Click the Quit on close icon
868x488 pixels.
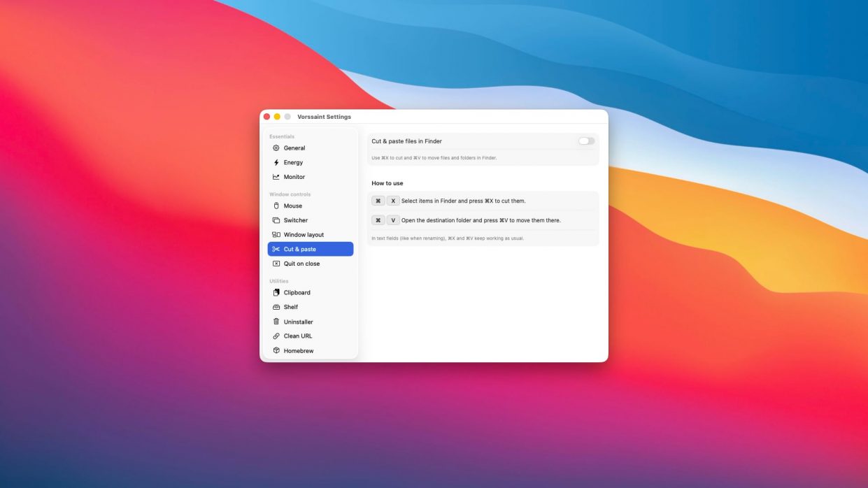tap(276, 264)
